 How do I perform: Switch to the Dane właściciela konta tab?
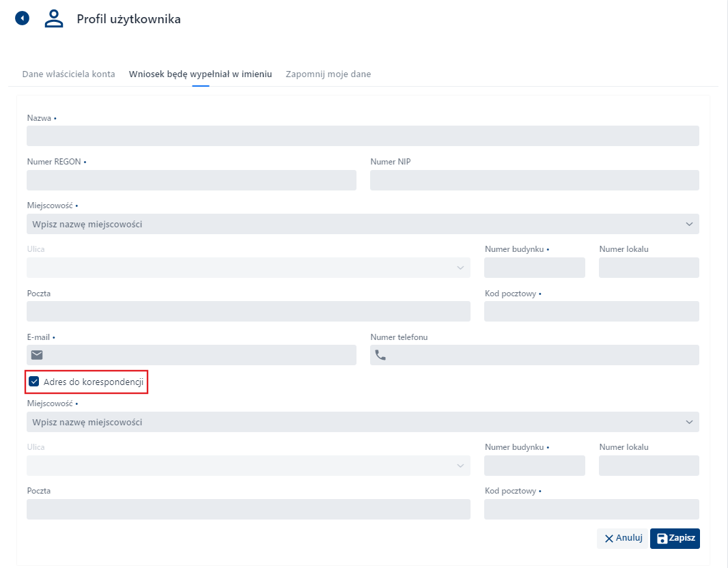(x=68, y=74)
